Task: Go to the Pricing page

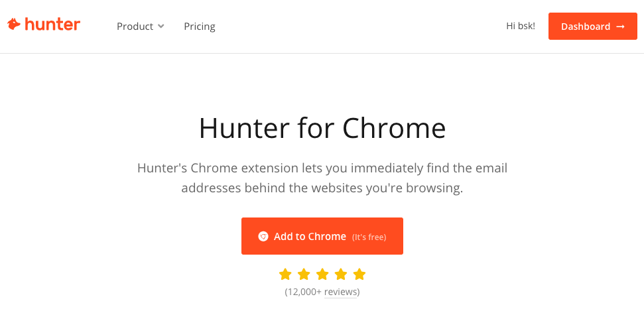Action: pos(200,27)
